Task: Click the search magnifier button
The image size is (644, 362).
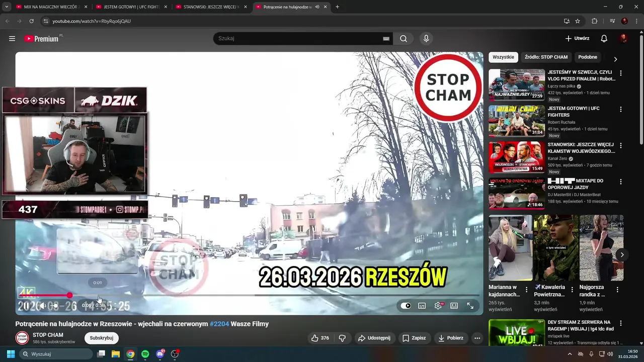Action: [404, 39]
